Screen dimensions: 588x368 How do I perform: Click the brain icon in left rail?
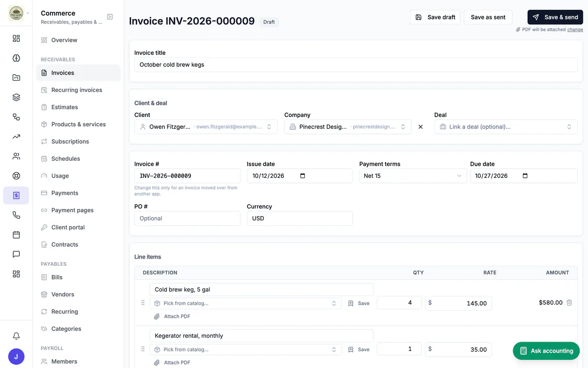tap(16, 58)
